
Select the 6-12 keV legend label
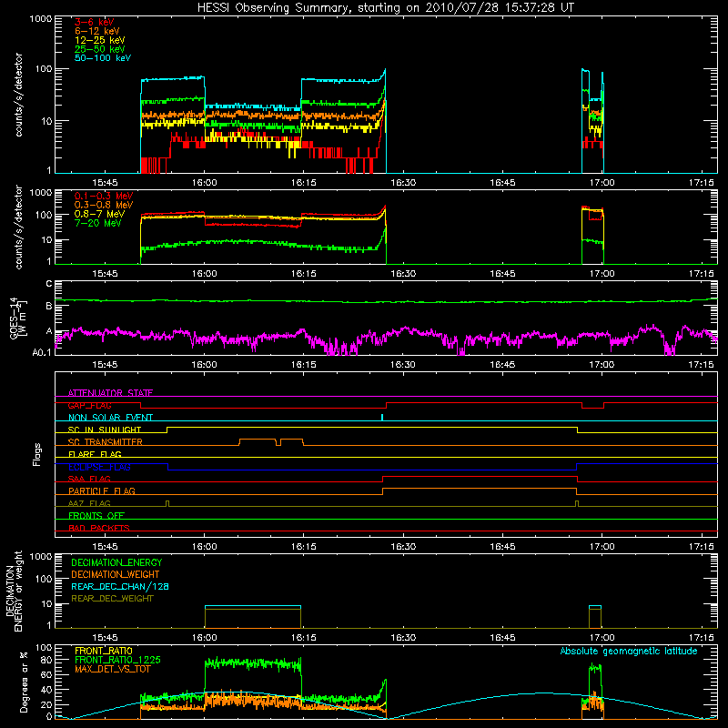tap(97, 31)
